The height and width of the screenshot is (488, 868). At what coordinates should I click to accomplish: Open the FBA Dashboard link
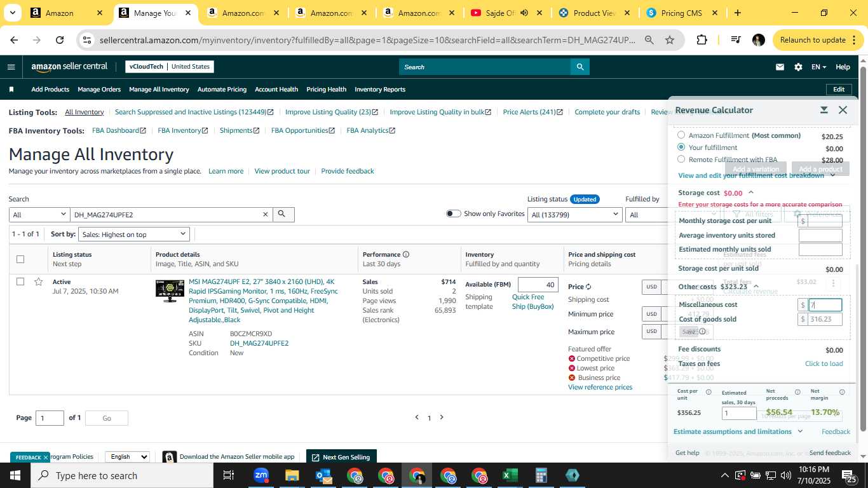(119, 130)
